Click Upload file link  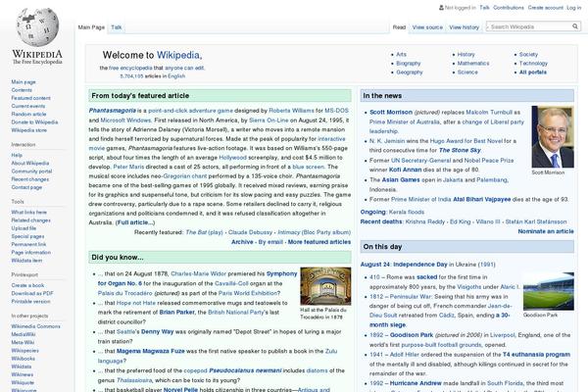point(24,228)
